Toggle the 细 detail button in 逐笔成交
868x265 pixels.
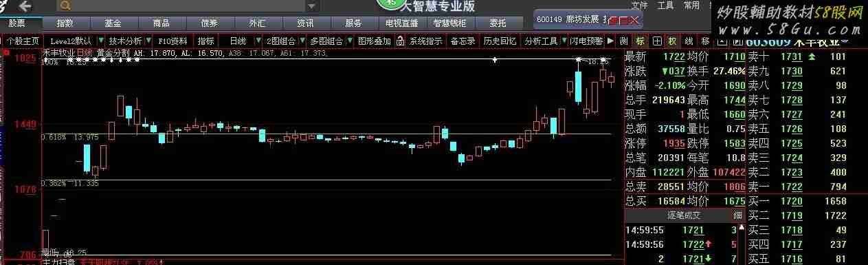pos(737,215)
